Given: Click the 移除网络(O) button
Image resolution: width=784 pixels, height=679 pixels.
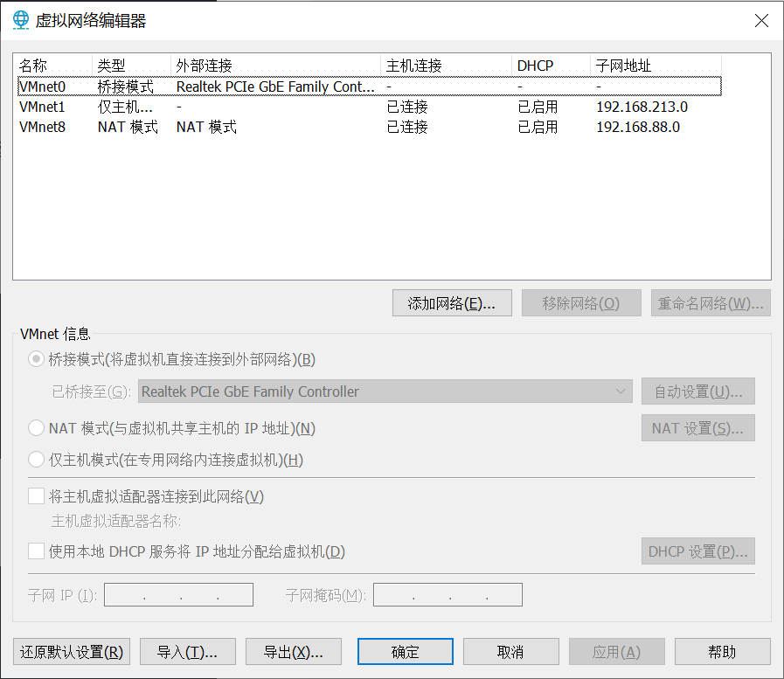Looking at the screenshot, I should pos(581,303).
